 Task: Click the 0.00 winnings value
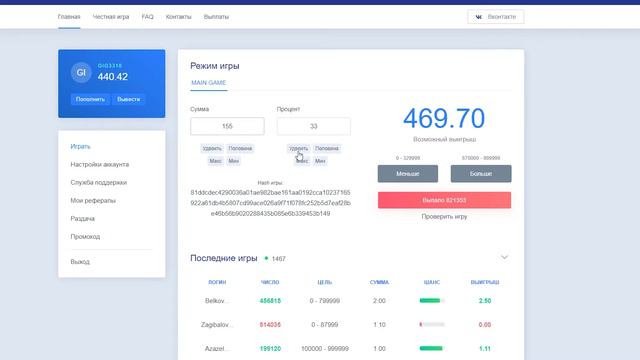pos(485,325)
